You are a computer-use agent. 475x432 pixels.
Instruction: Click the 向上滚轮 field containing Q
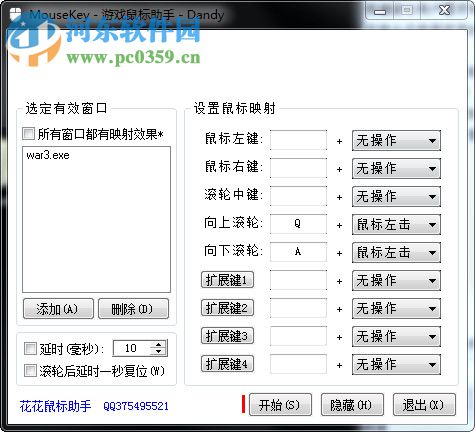point(298,224)
